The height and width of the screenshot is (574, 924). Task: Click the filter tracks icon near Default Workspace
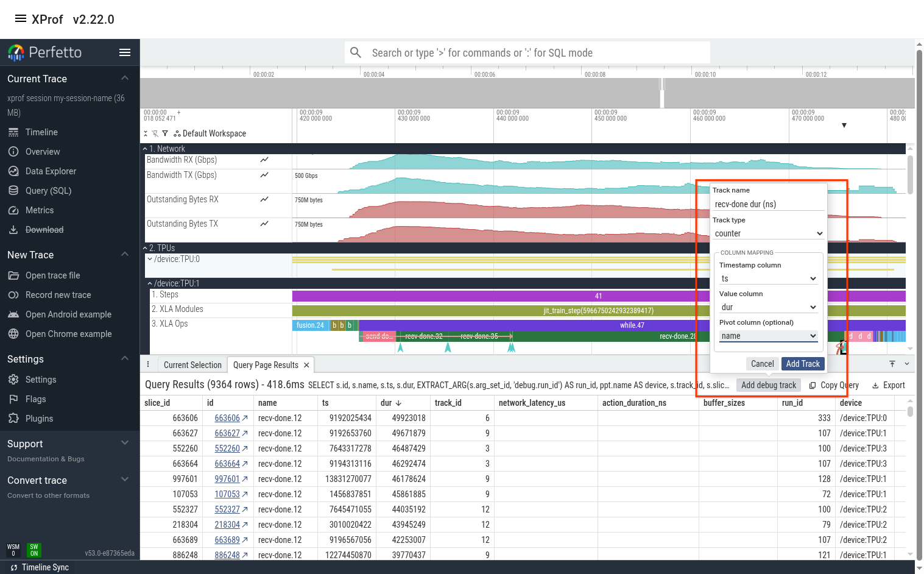164,133
